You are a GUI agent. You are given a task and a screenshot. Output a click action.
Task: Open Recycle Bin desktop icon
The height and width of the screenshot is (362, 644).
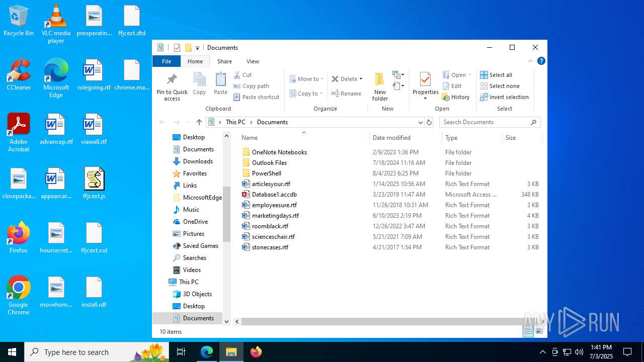tap(19, 21)
